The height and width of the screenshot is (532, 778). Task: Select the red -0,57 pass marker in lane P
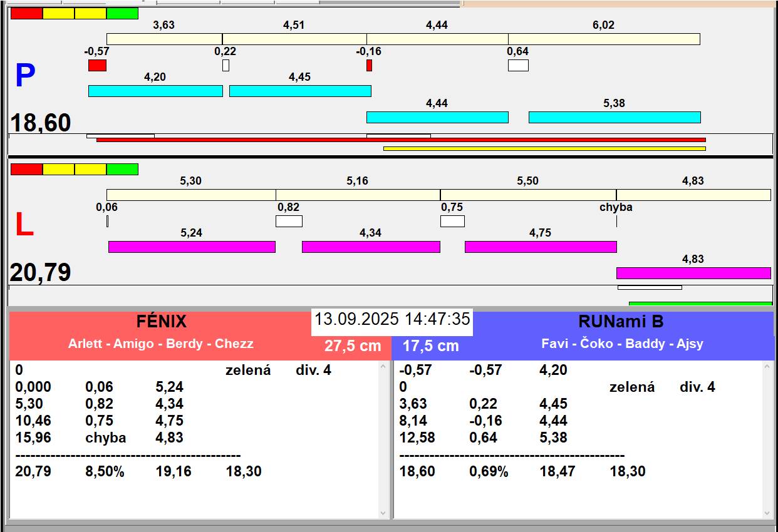point(97,65)
